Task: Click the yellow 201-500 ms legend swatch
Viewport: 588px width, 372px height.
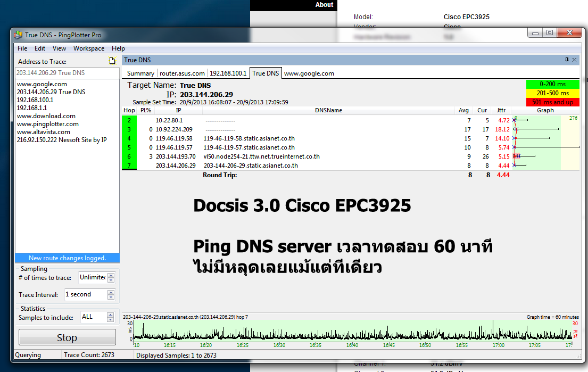Action: coord(553,93)
